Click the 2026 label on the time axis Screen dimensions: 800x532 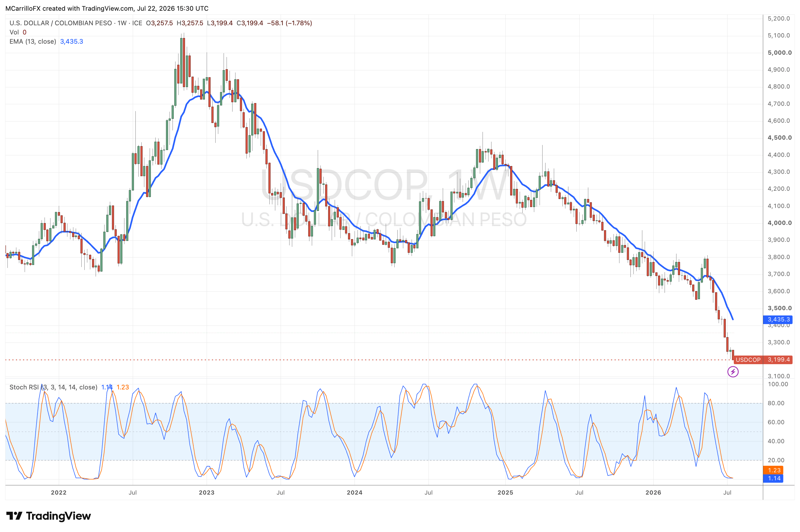pyautogui.click(x=653, y=492)
